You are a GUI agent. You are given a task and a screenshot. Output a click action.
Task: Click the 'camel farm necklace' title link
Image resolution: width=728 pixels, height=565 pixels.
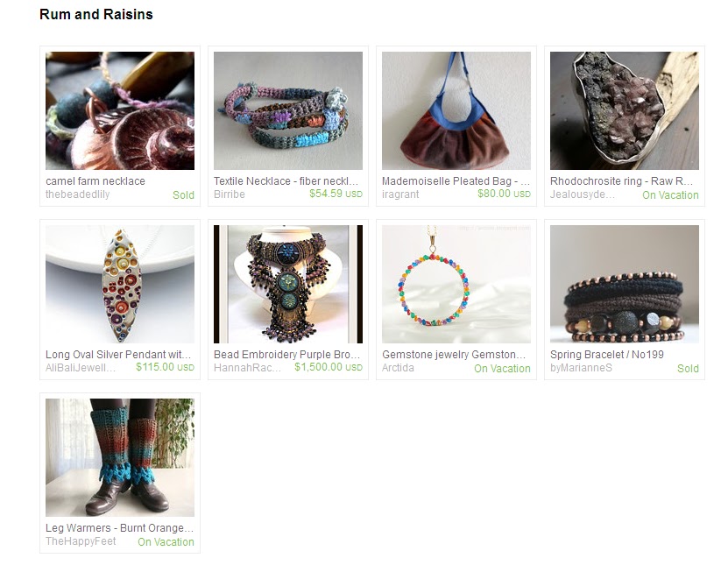(95, 181)
